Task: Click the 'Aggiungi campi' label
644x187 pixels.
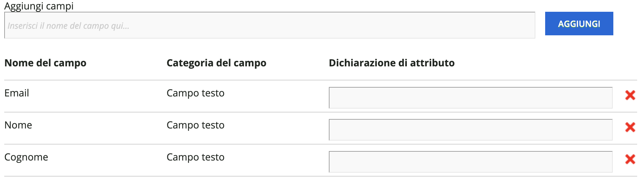Action: (39, 6)
